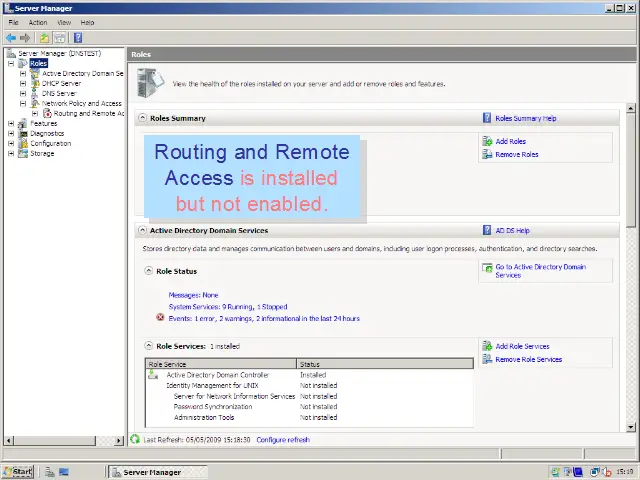The image size is (640, 480).
Task: Open the View menu
Action: pyautogui.click(x=64, y=22)
